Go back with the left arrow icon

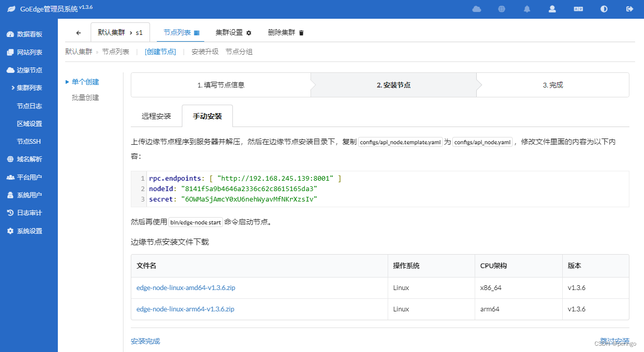[79, 33]
